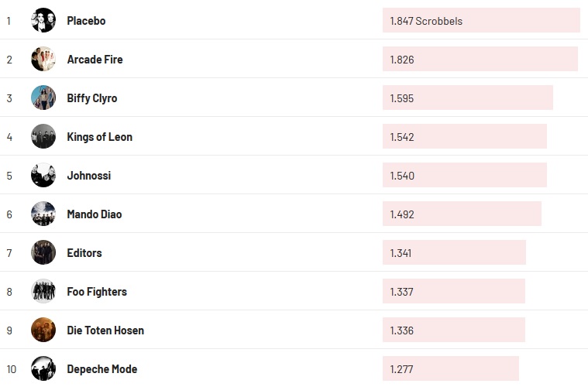Open the Placebo artist link
588x387 pixels.
click(x=86, y=21)
